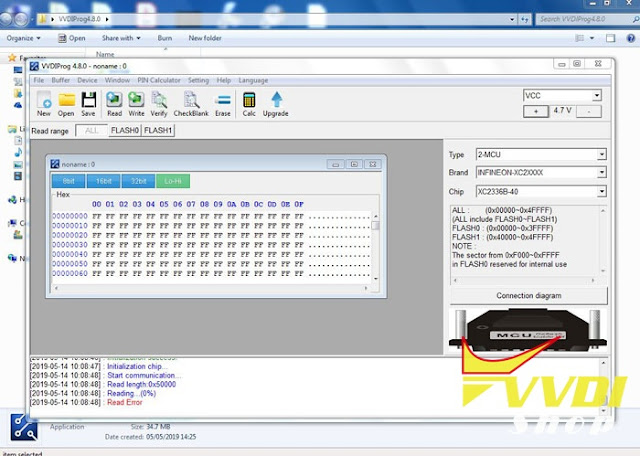Open Explorer Share with dropdown

click(x=121, y=38)
